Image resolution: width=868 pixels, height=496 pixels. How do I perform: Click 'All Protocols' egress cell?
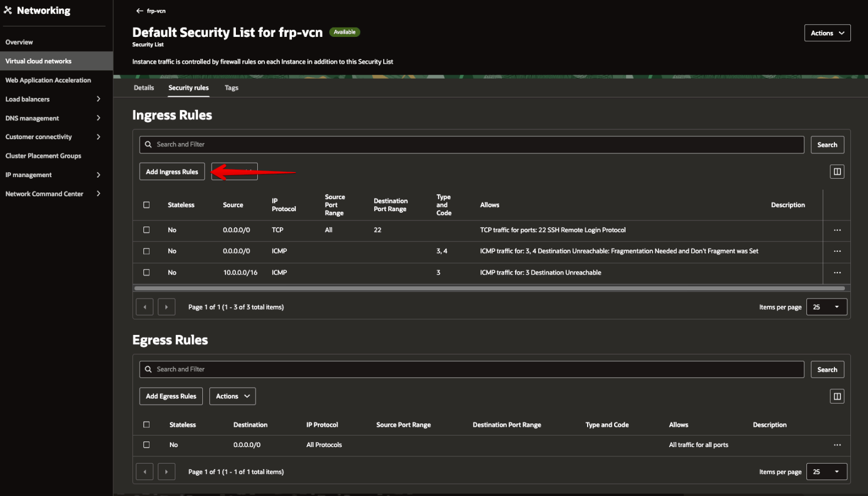pos(324,445)
